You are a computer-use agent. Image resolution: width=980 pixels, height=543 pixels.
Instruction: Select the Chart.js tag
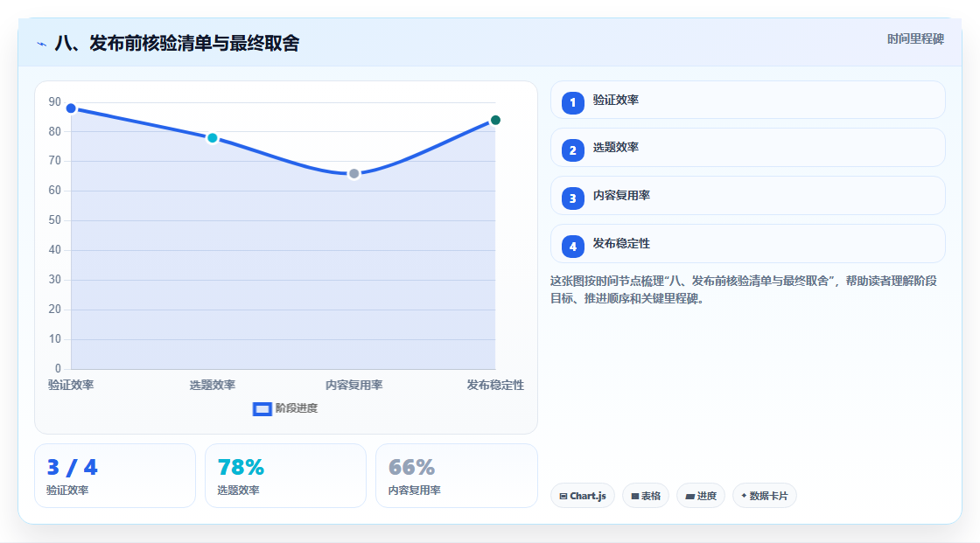(x=583, y=496)
